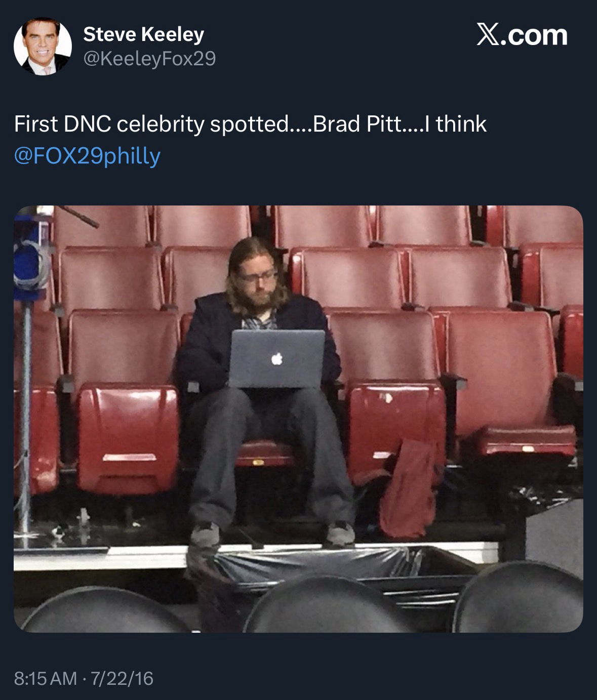Click the word "First" starting the tweet
Image resolution: width=597 pixels, height=700 pixels.
[x=35, y=124]
